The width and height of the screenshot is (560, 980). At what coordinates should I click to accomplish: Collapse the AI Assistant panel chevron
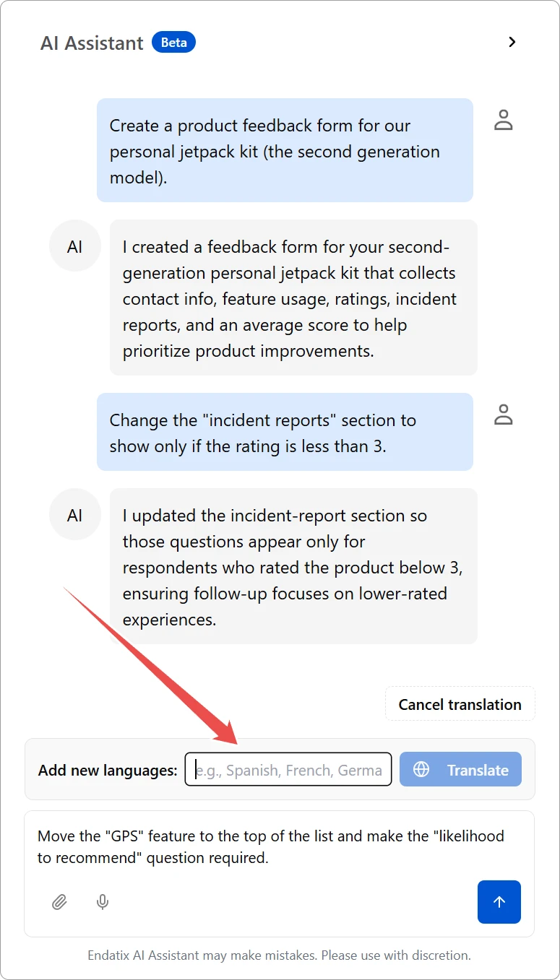click(512, 42)
